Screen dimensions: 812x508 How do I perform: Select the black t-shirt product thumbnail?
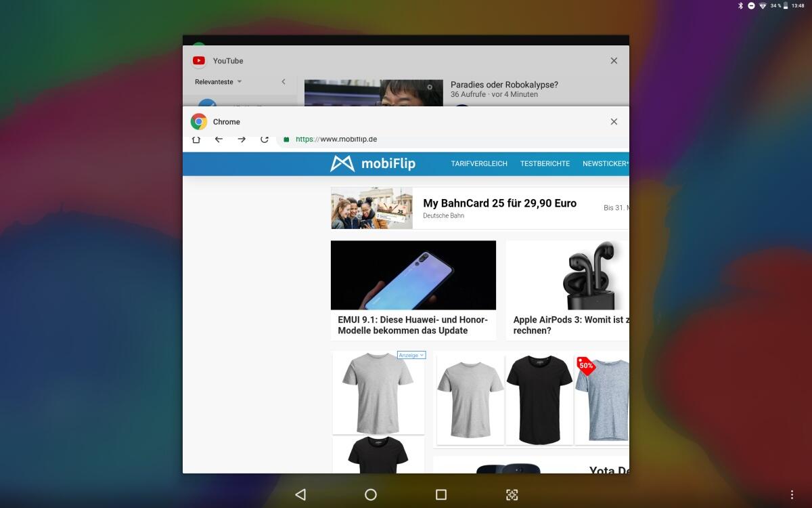pos(539,398)
